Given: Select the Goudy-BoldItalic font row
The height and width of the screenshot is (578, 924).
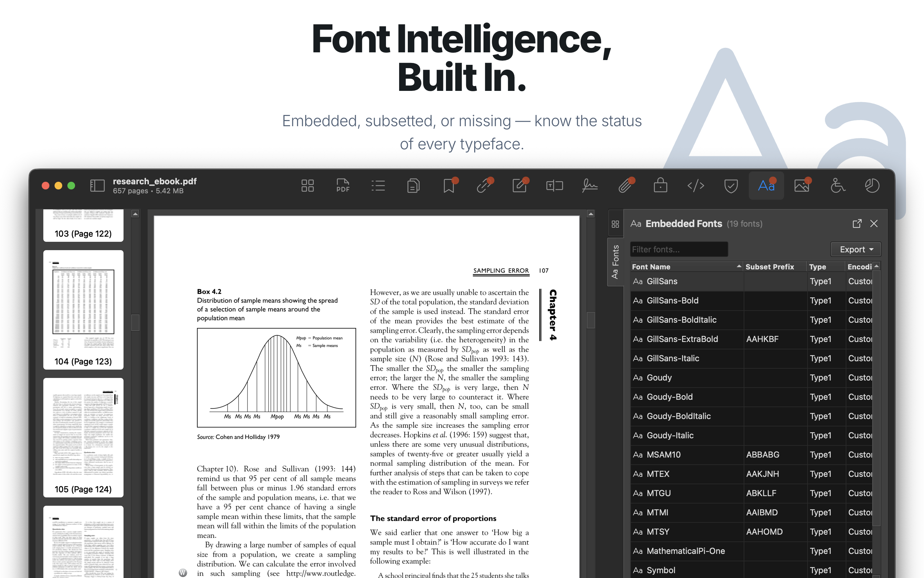Looking at the screenshot, I should [x=751, y=416].
